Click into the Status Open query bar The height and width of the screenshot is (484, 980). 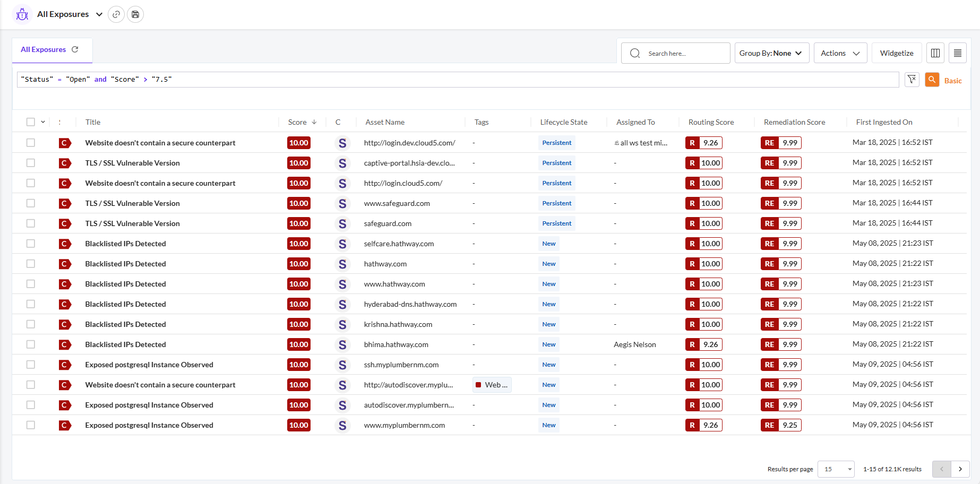[458, 80]
